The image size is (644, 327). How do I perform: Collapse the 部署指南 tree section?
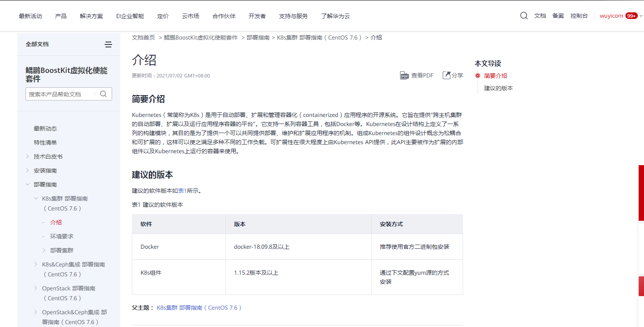(x=28, y=185)
